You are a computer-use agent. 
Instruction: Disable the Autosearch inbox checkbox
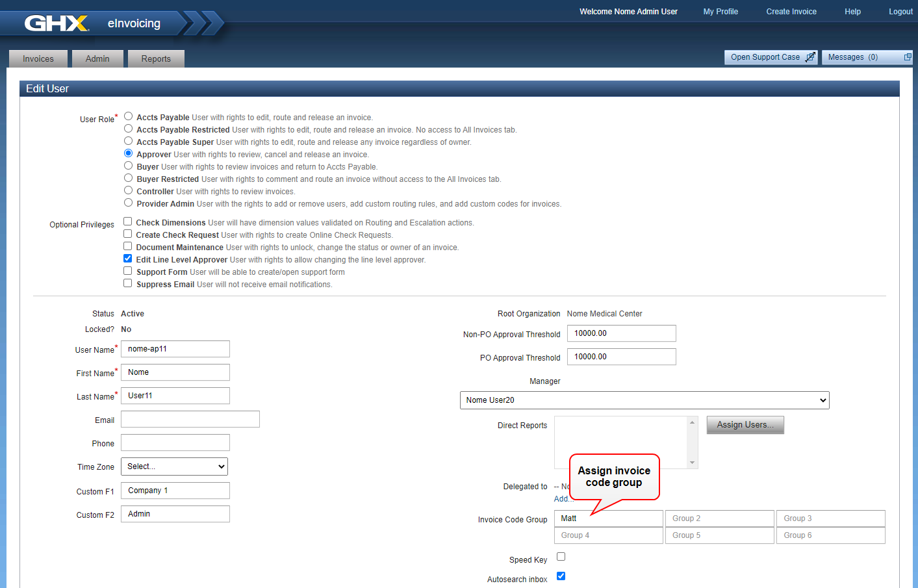click(561, 576)
